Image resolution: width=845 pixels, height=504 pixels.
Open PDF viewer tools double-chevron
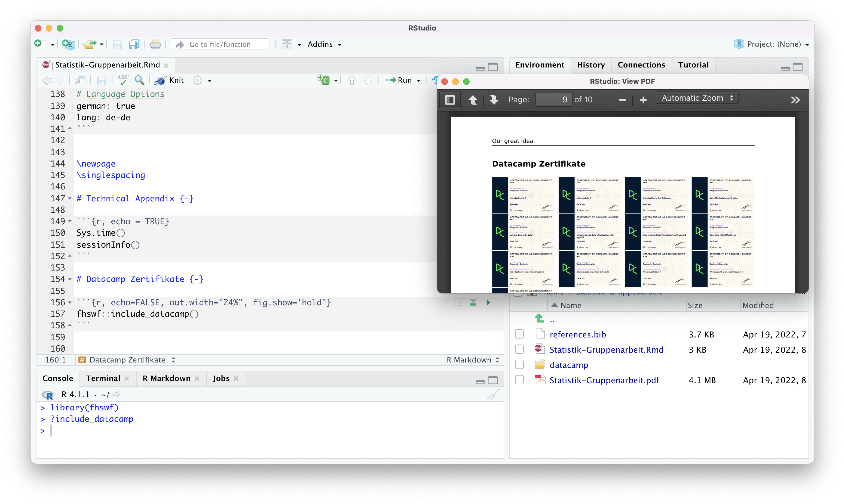pyautogui.click(x=795, y=100)
